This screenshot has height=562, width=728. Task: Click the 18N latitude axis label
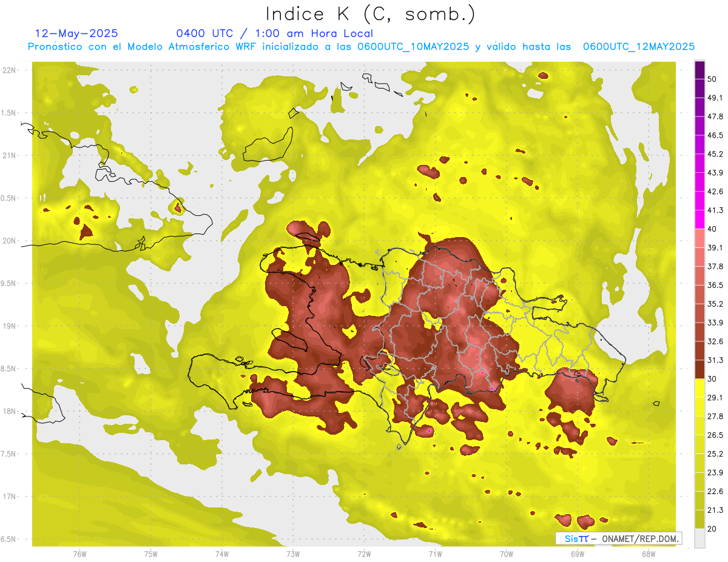click(x=10, y=412)
